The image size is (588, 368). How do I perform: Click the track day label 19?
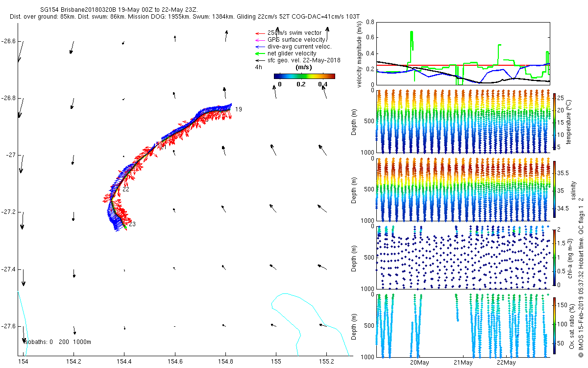pyautogui.click(x=239, y=109)
